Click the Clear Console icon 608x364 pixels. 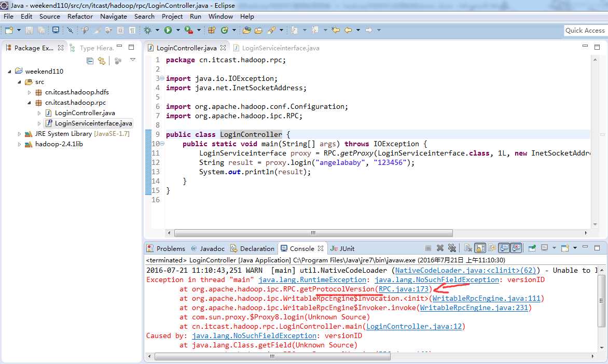[x=468, y=248]
